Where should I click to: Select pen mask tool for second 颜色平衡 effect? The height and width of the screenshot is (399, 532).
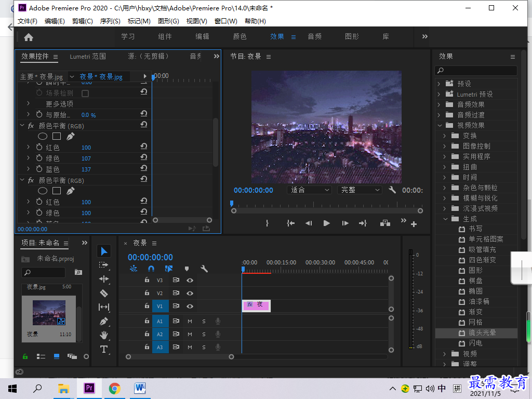tap(70, 191)
